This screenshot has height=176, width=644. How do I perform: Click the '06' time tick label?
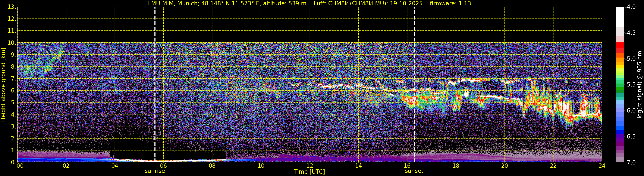tap(163, 166)
